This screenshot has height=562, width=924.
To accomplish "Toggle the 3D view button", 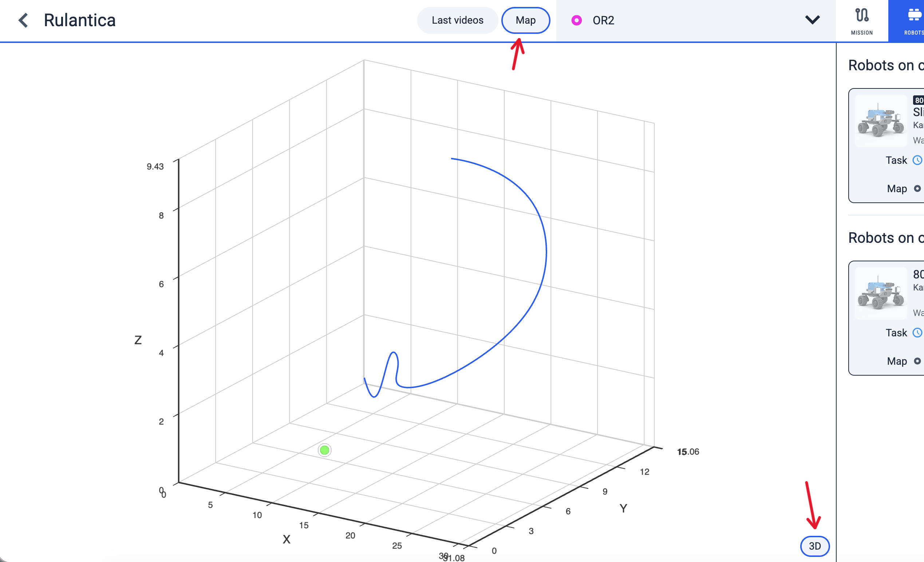I will pos(814,546).
